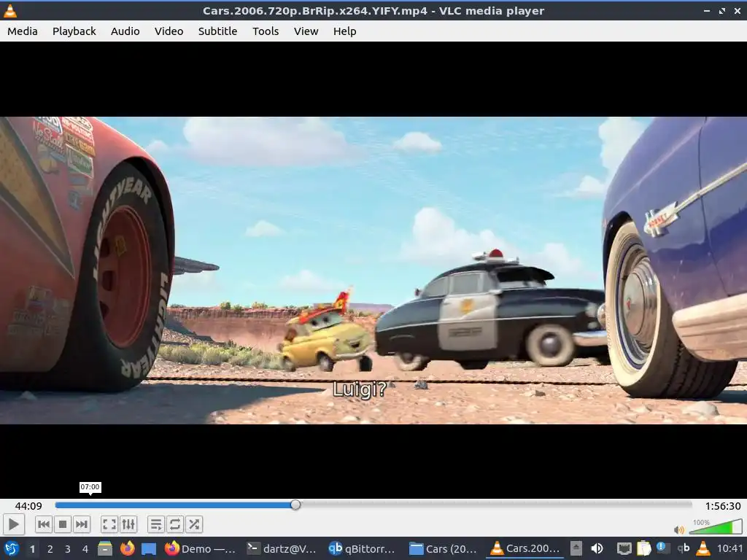Minimize the VLC window
The width and height of the screenshot is (747, 560).
point(707,10)
